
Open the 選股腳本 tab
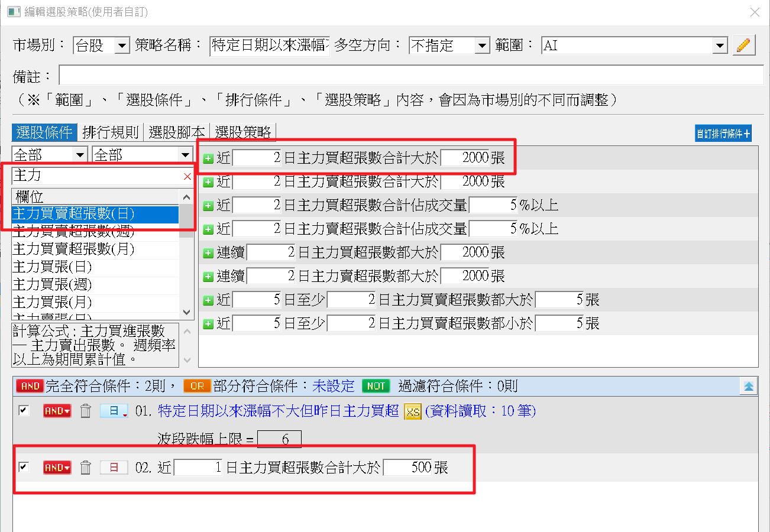click(x=177, y=132)
